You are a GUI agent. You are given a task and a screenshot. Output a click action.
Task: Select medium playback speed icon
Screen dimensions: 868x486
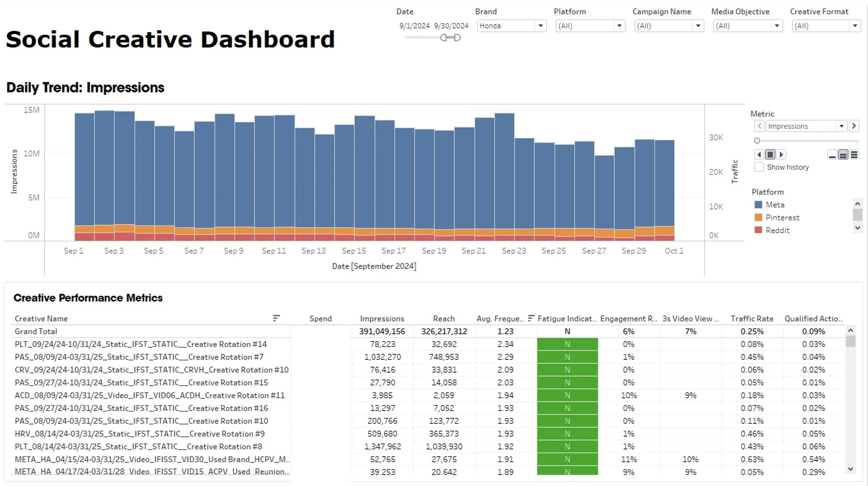tap(843, 155)
